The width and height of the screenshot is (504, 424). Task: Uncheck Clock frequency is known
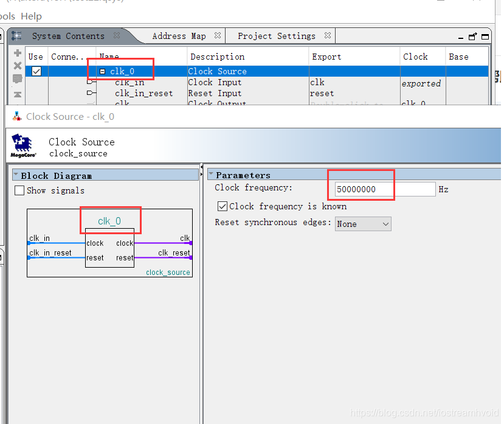(x=223, y=206)
